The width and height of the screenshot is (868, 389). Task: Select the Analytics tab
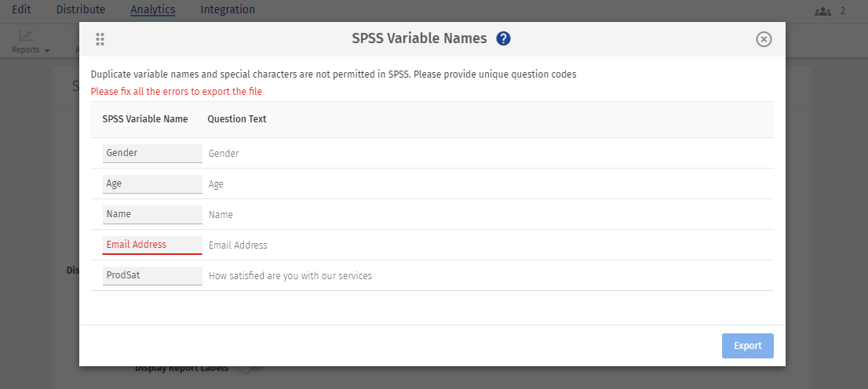click(x=153, y=10)
